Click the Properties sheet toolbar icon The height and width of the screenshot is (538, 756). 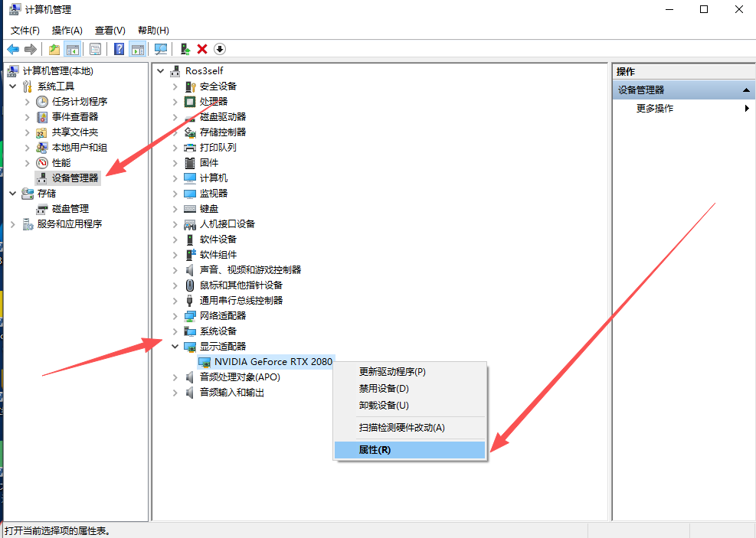[95, 49]
